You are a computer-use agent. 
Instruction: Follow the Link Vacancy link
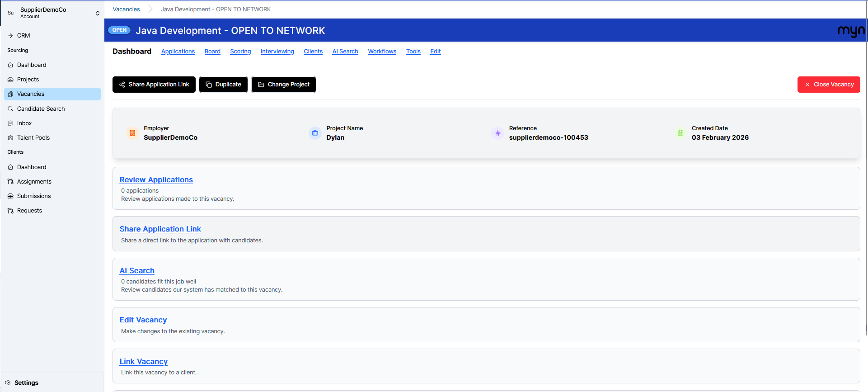(143, 362)
